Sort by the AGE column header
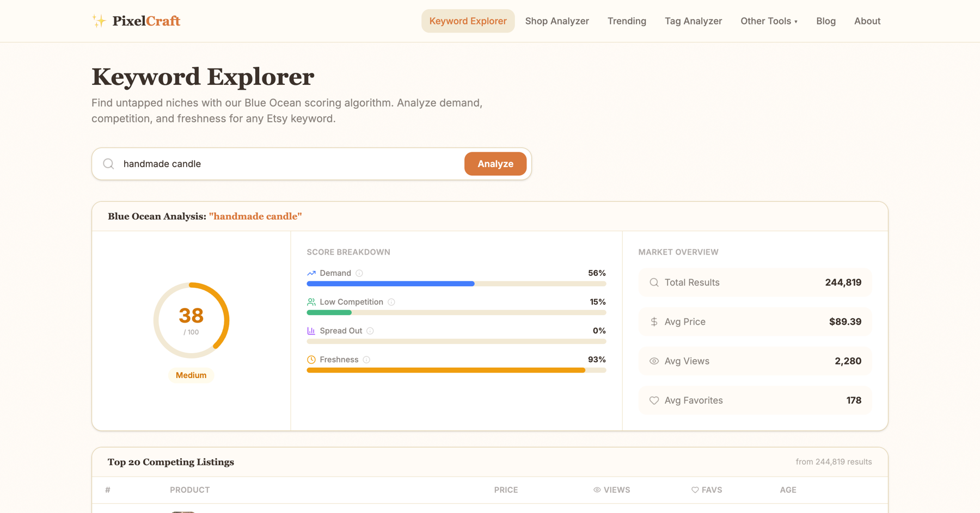 coord(788,490)
